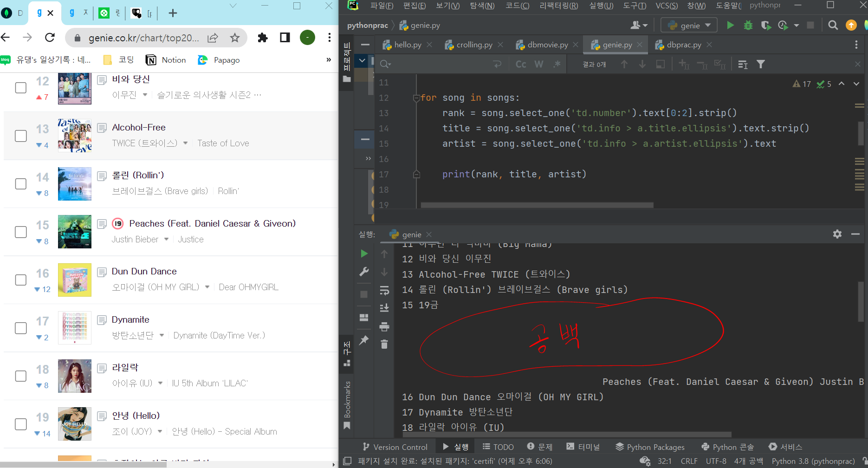
Task: Open Chrome extensions puzzle icon
Action: tap(263, 38)
